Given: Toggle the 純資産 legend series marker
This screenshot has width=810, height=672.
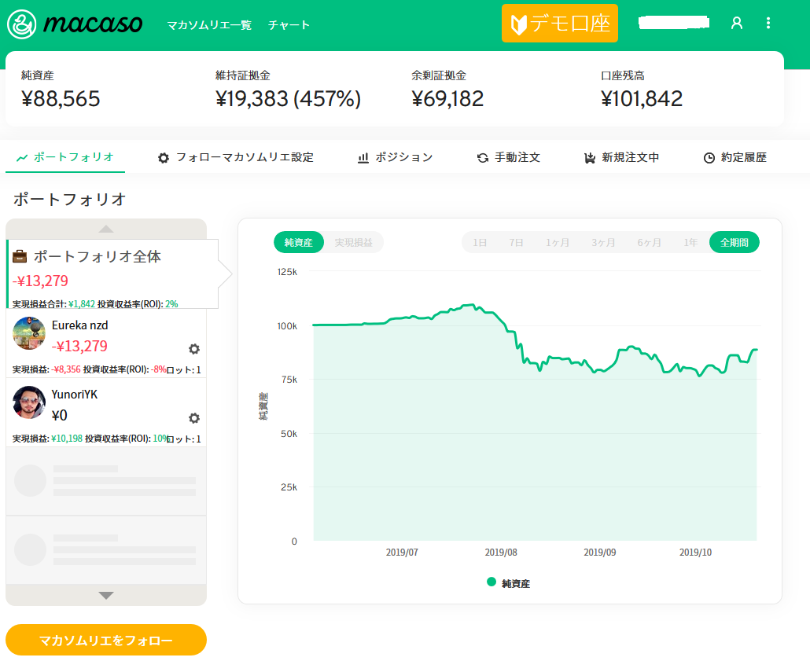Looking at the screenshot, I should [x=492, y=582].
